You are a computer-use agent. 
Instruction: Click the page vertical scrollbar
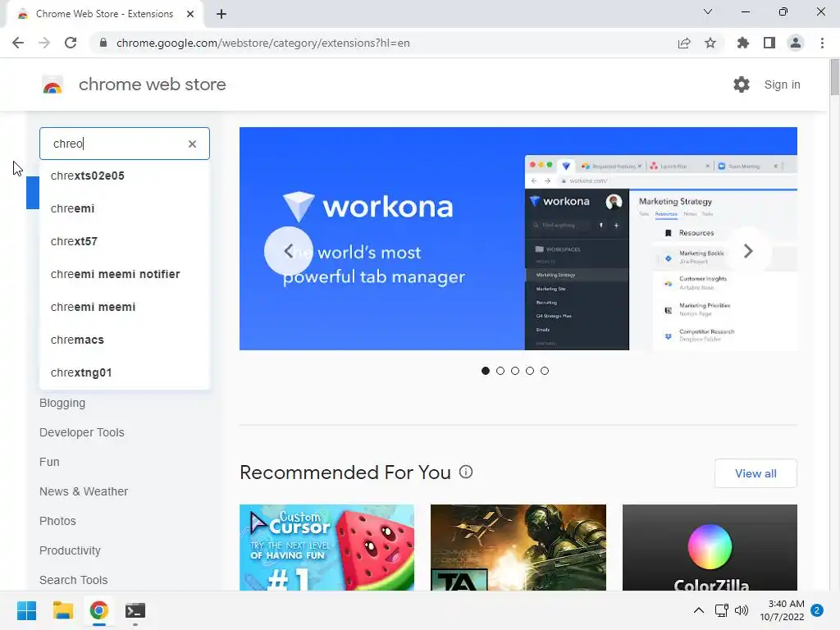(834, 78)
